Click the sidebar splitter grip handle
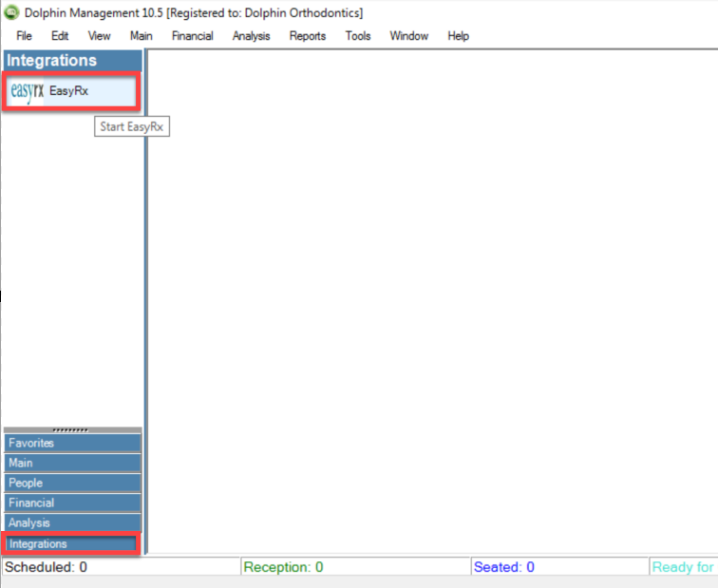 (x=70, y=430)
